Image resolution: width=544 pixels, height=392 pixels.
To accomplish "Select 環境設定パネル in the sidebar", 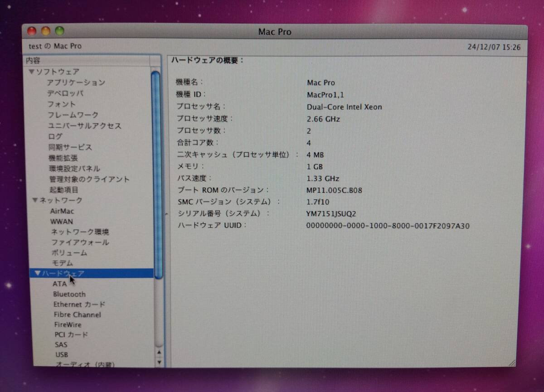I will 74,169.
